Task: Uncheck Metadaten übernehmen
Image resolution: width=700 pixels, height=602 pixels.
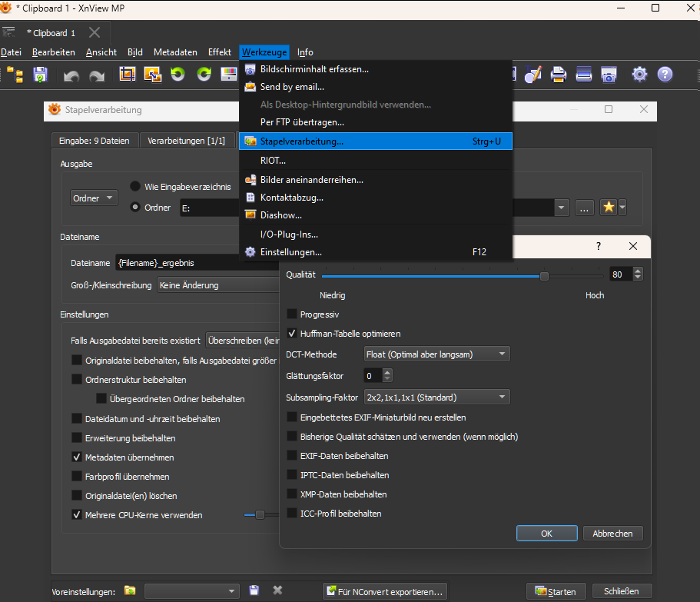Action: coord(77,457)
